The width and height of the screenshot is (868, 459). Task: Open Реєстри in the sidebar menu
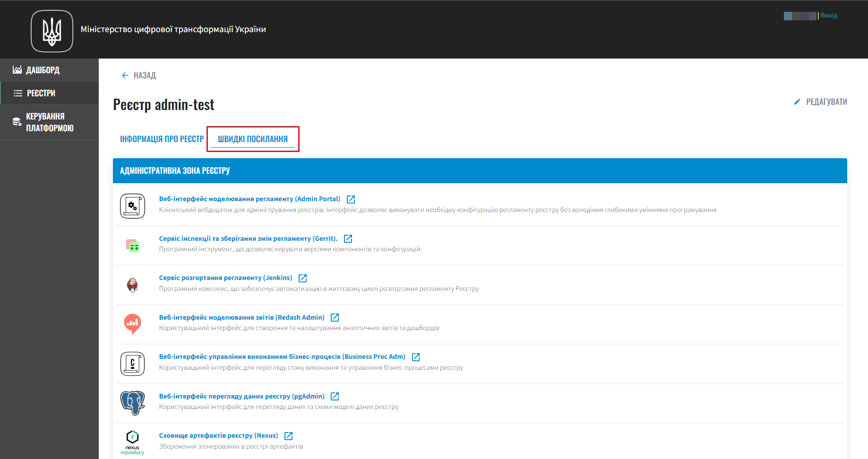(x=49, y=93)
